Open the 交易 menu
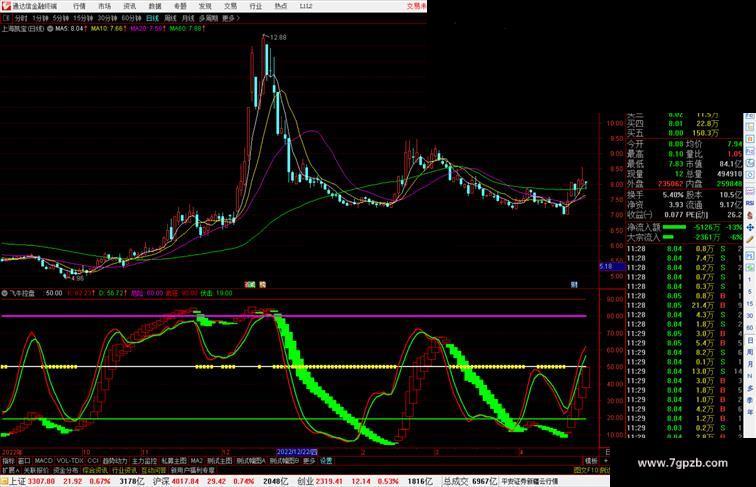 coord(230,6)
